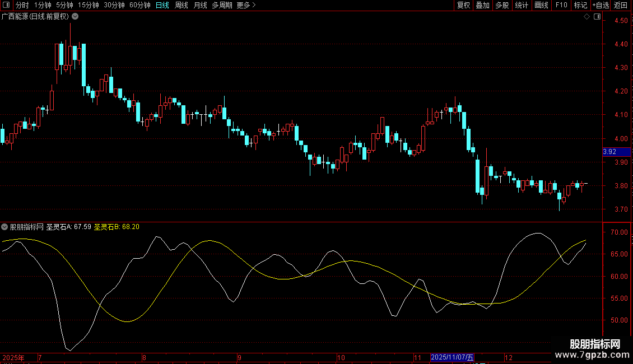Image resolution: width=633 pixels, height=364 pixels.
Task: Add stock via +自选 button
Action: pos(601,5)
